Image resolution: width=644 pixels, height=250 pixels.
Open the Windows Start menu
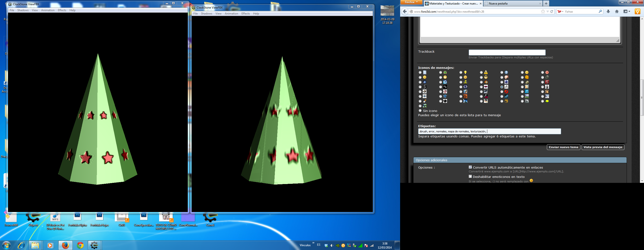click(x=6, y=245)
